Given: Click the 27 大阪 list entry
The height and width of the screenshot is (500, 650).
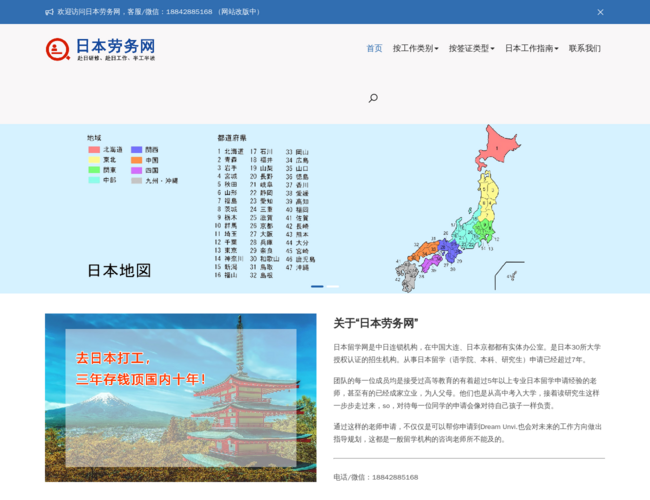Looking at the screenshot, I should [x=262, y=234].
